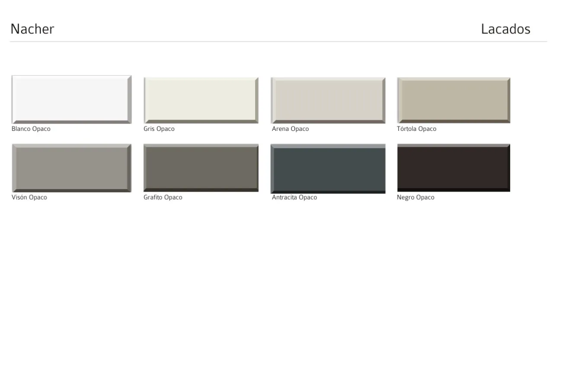
Task: Select the Blanco Opaco color swatch
Action: [71, 99]
